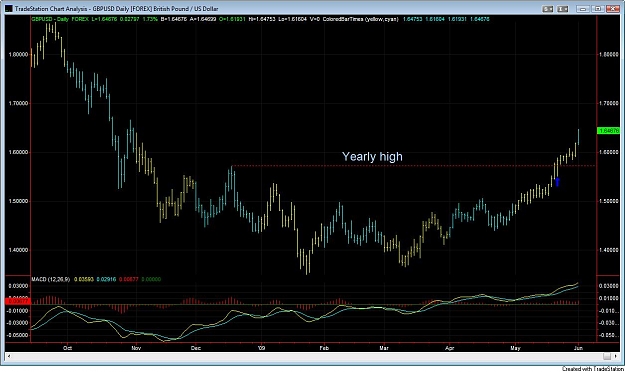
Task: Click the 'B=1.64676' bid value
Action: 174,19
